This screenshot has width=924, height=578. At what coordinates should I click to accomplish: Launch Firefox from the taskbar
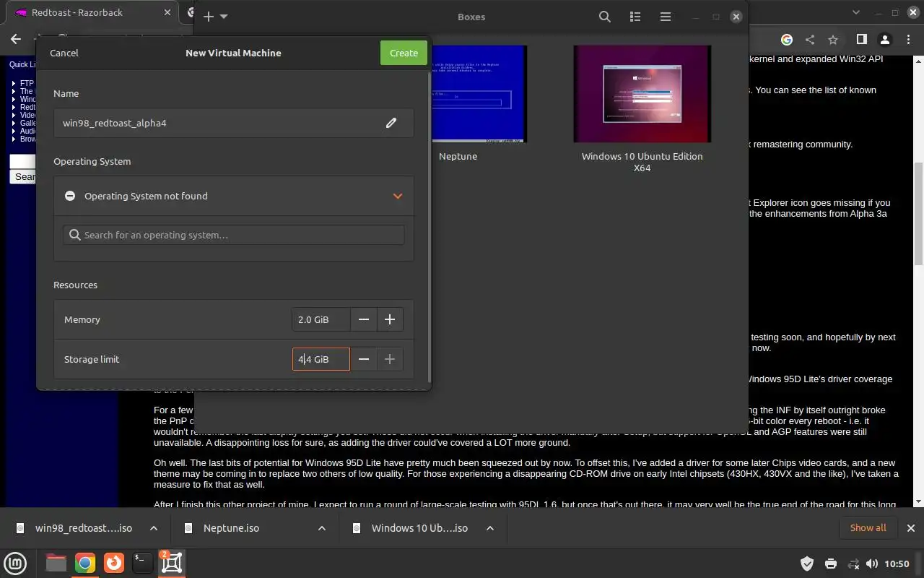coord(113,563)
